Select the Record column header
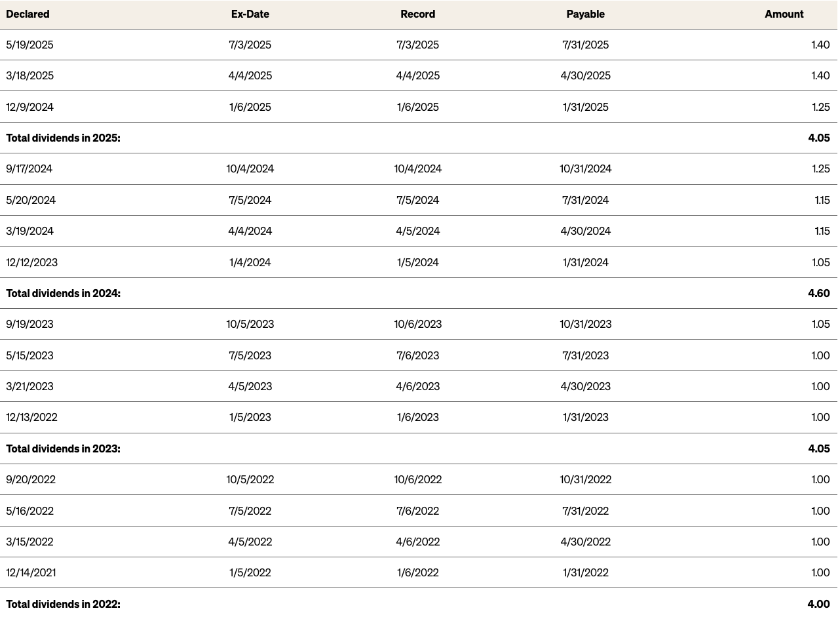This screenshot has width=840, height=617. pos(417,14)
